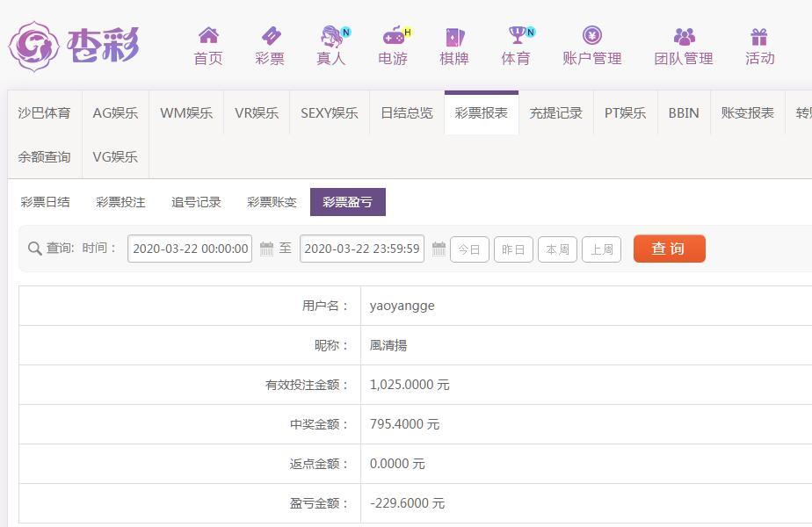Click the end time input field
The image size is (812, 527).
click(362, 249)
